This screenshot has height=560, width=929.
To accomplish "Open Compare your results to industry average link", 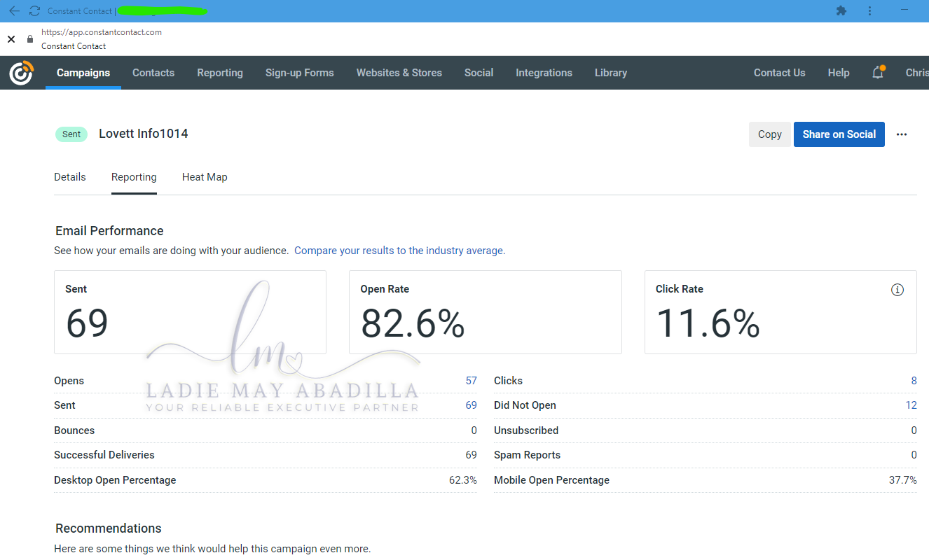I will [399, 251].
